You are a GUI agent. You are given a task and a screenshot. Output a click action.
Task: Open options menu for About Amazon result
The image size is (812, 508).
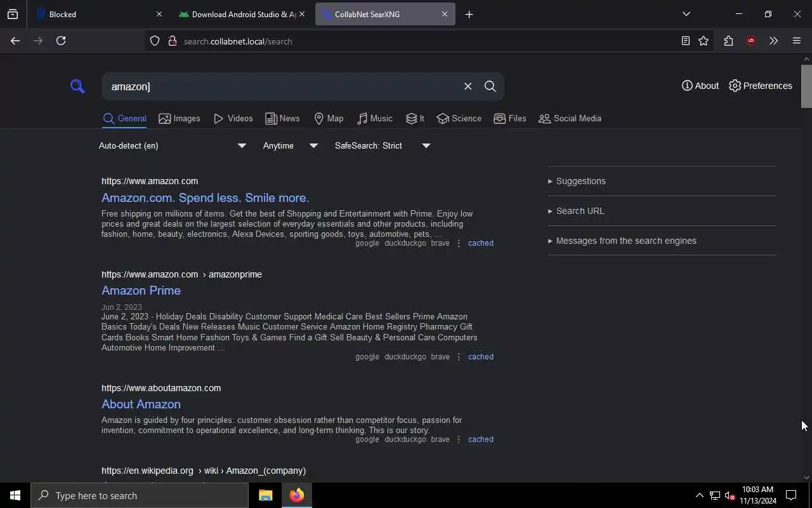tap(459, 439)
